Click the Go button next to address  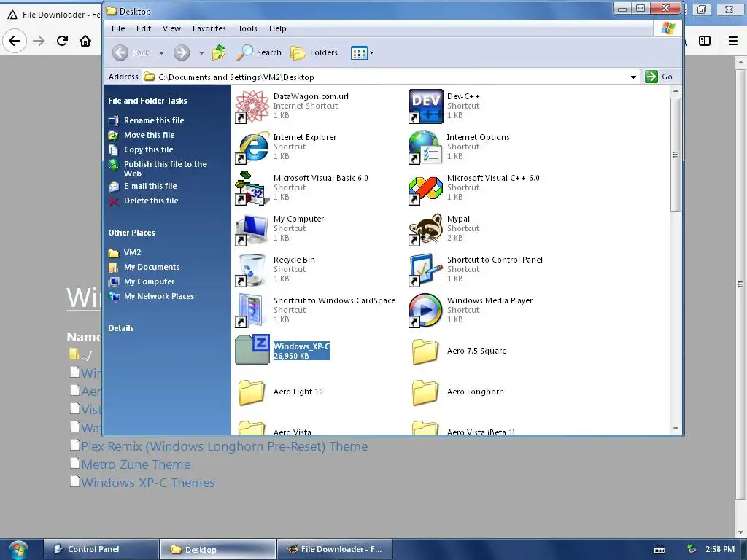(659, 77)
